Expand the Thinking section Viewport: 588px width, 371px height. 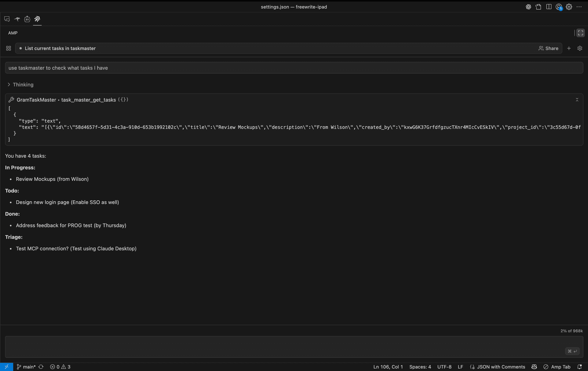click(20, 85)
